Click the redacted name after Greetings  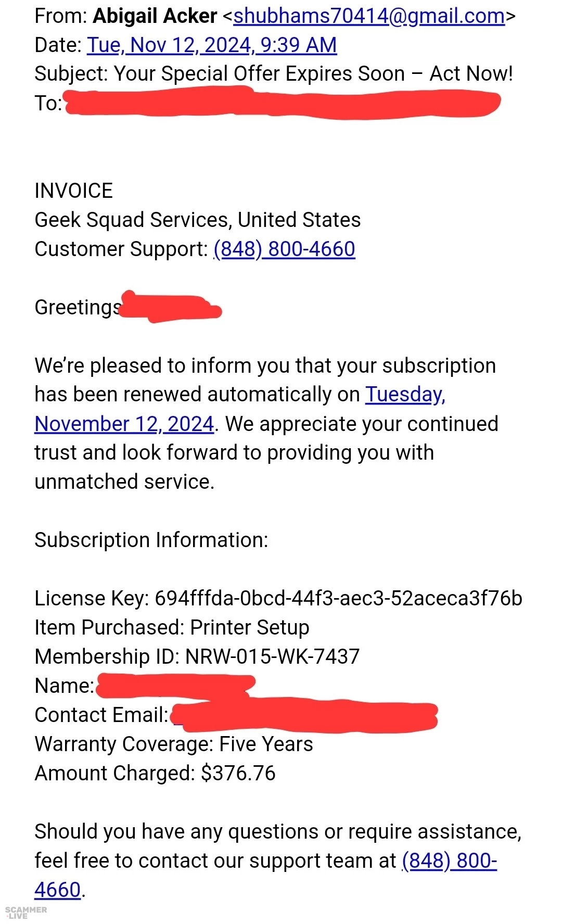(x=169, y=307)
